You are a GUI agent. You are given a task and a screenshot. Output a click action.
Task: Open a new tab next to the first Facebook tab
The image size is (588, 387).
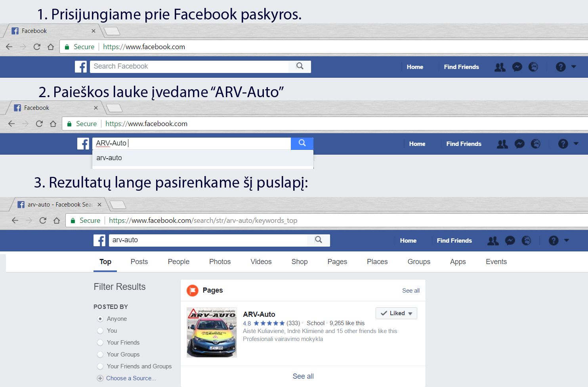point(112,31)
